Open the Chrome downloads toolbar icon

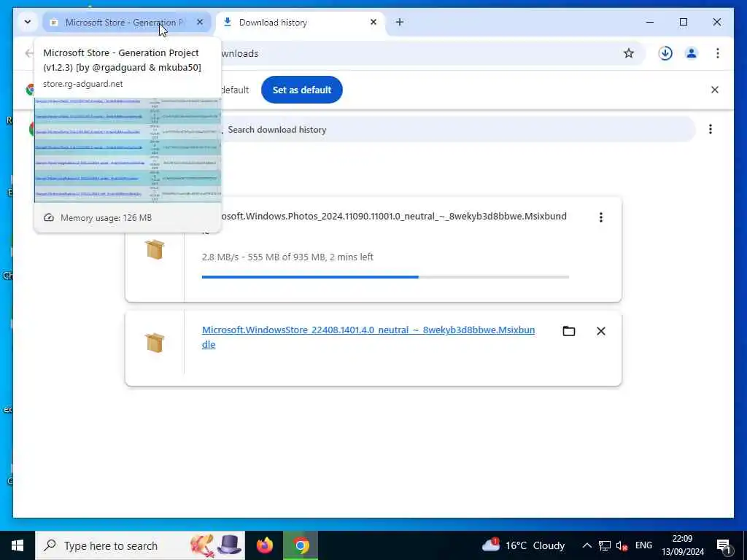(x=665, y=53)
